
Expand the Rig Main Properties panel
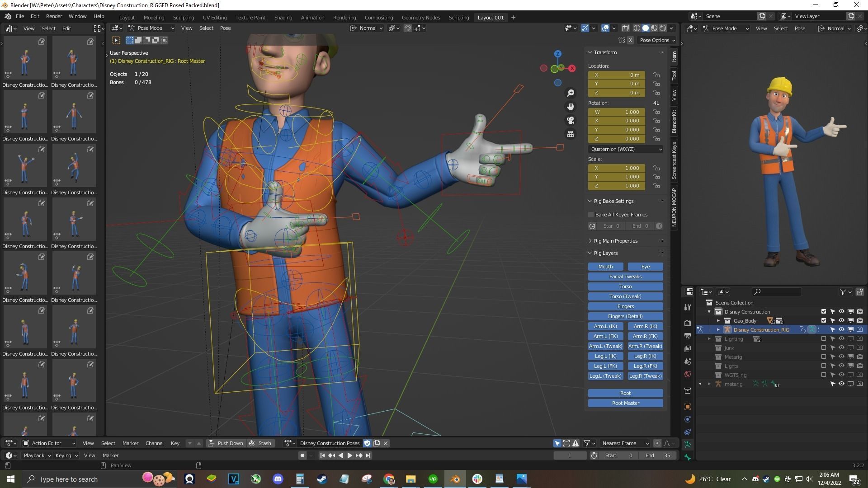coord(615,241)
